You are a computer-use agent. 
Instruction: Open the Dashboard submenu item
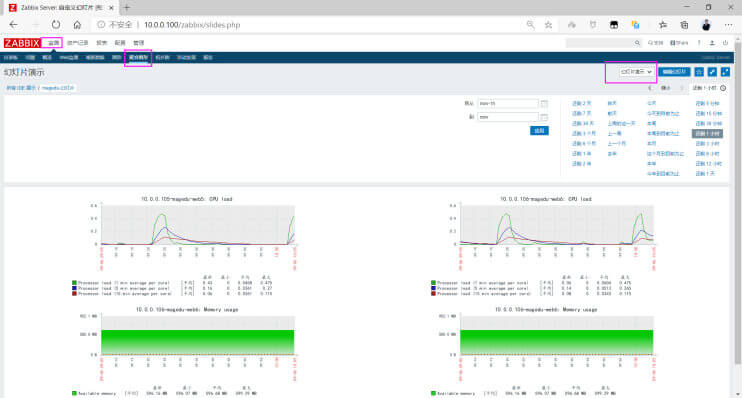(10, 58)
